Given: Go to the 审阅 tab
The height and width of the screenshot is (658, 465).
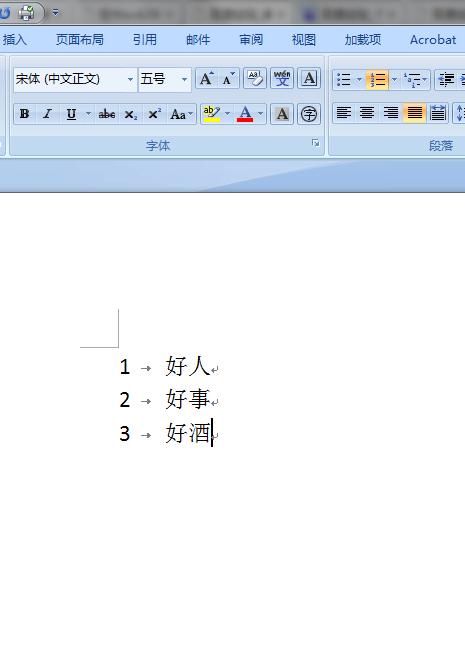Looking at the screenshot, I should 251,40.
